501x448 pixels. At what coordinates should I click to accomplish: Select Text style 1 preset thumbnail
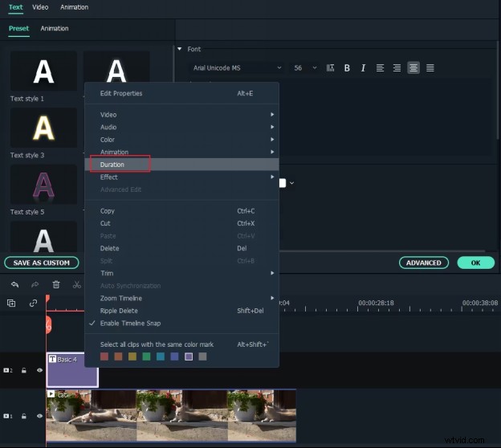(x=44, y=71)
